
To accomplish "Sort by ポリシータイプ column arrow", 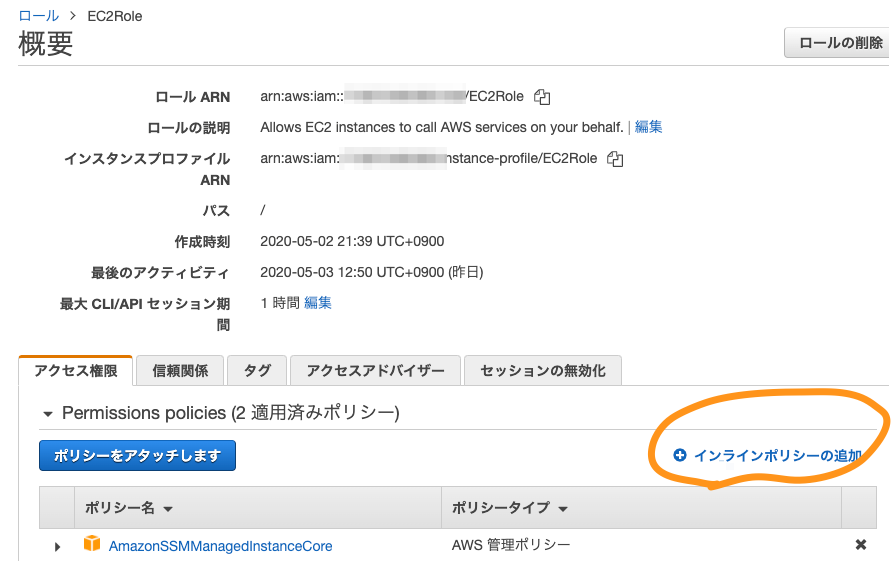I will coord(563,509).
